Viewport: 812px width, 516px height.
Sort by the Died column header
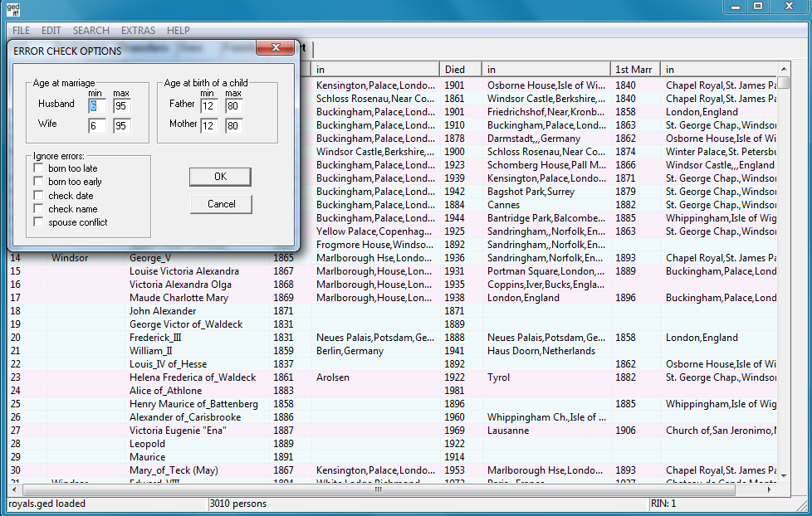(461, 70)
